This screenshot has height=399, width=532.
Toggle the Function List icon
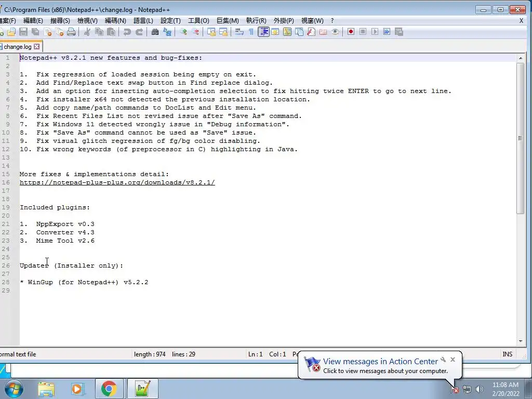[x=311, y=32]
